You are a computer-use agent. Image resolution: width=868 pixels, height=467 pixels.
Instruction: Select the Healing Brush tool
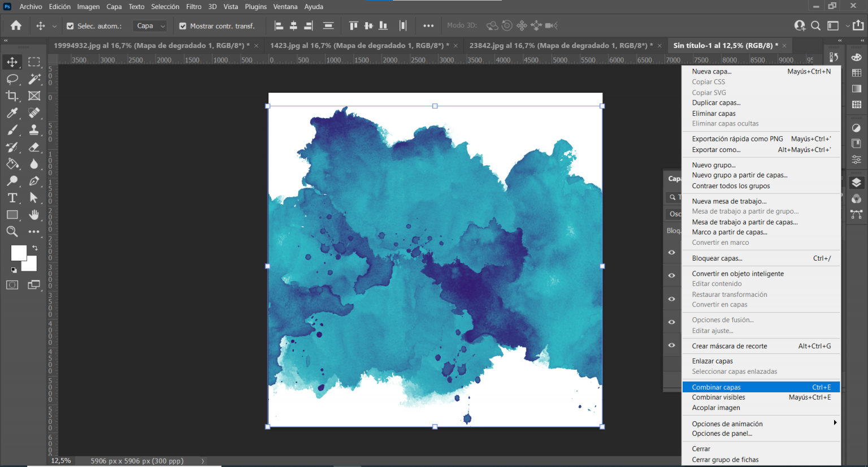34,113
